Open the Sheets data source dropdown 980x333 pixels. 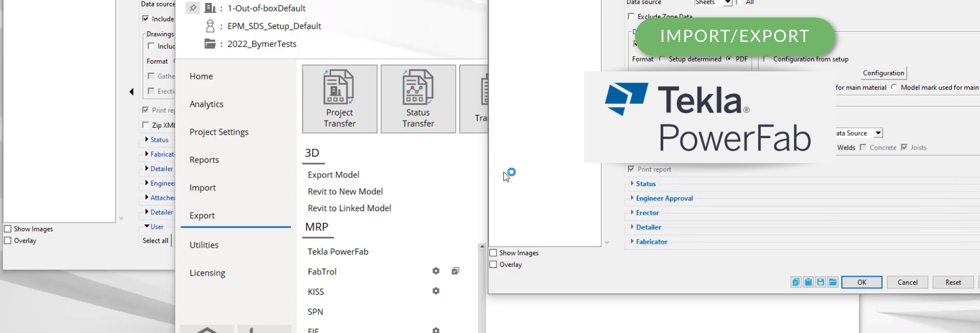pyautogui.click(x=727, y=3)
